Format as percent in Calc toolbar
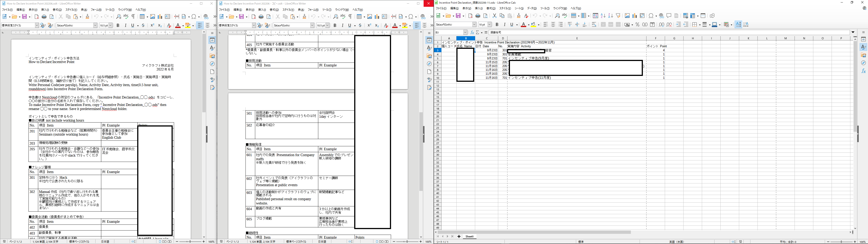The height and width of the screenshot is (244, 868). pos(637,25)
